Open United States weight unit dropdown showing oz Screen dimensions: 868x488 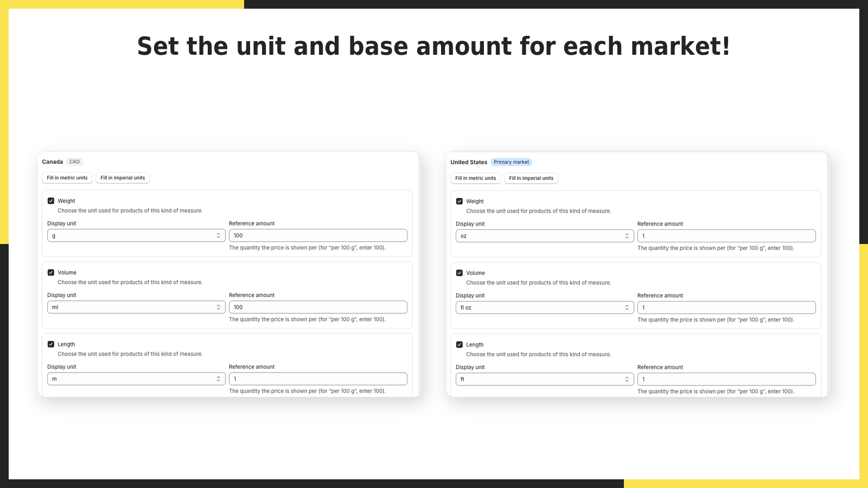pyautogui.click(x=545, y=236)
